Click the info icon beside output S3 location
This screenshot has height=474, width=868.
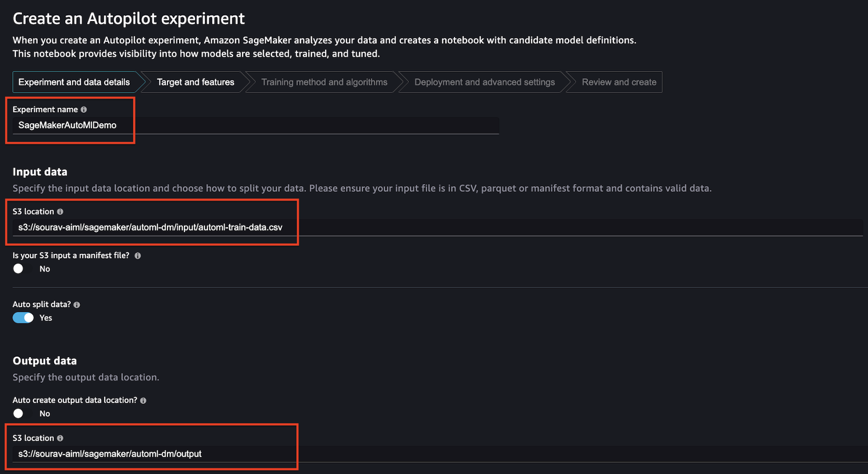coord(60,438)
